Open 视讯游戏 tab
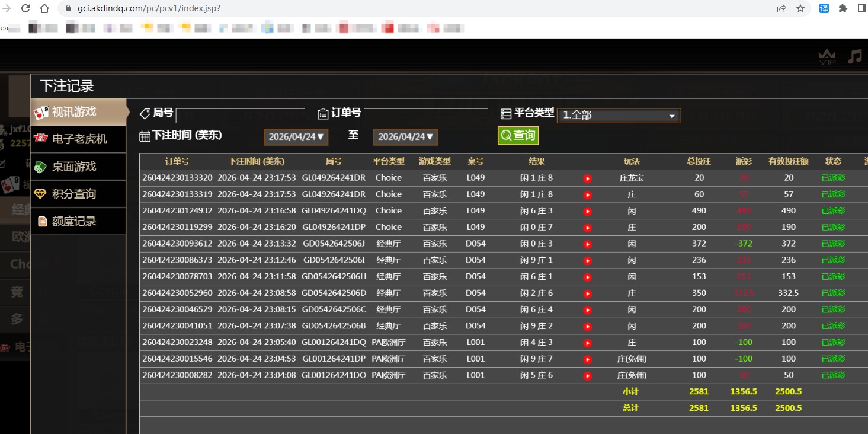 [x=78, y=112]
